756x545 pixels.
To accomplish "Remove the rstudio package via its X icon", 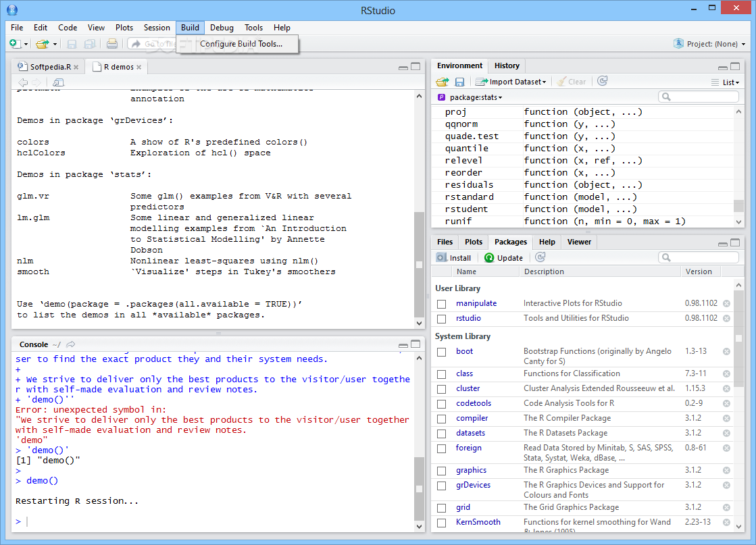I will coord(726,319).
